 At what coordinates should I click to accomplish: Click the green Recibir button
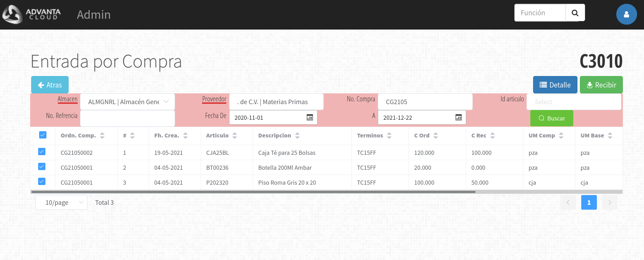coord(601,85)
